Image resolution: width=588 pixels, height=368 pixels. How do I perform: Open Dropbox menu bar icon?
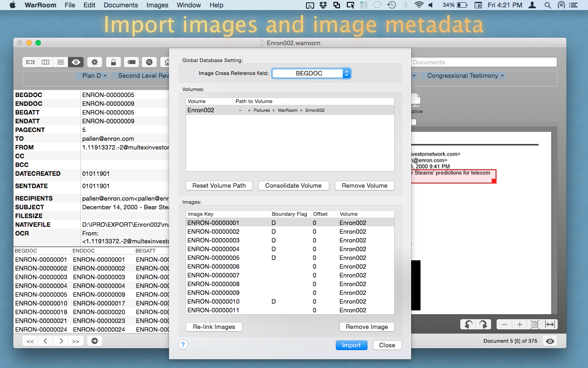323,5
